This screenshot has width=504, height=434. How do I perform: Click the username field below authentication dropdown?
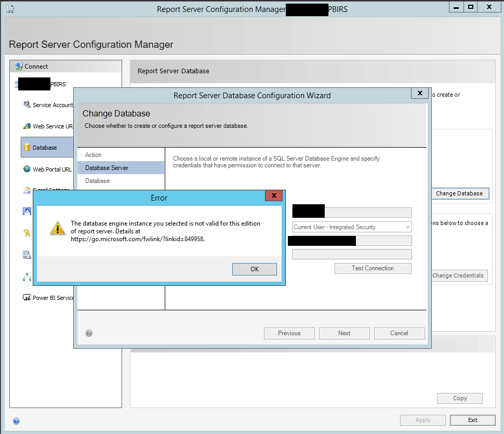click(352, 241)
